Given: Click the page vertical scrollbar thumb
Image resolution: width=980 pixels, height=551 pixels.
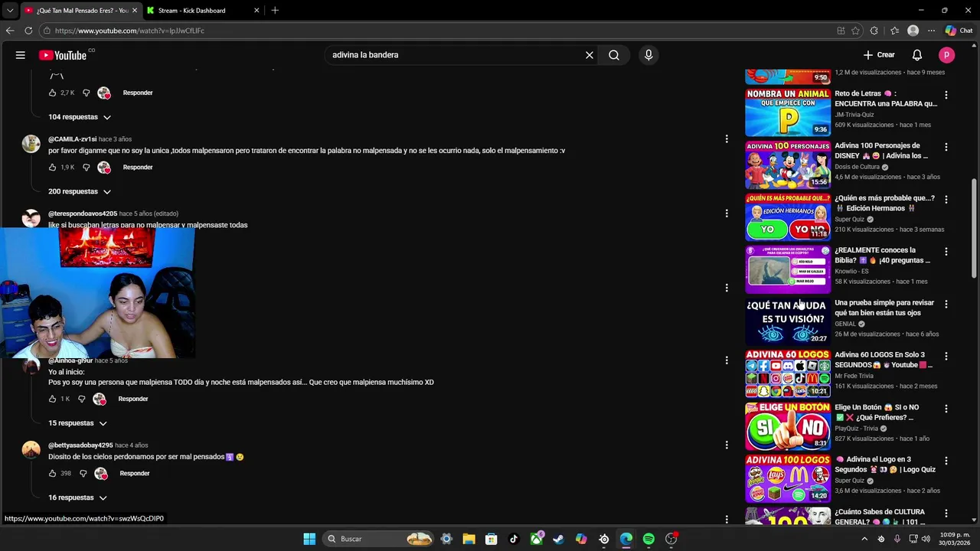Looking at the screenshot, I should (x=974, y=228).
